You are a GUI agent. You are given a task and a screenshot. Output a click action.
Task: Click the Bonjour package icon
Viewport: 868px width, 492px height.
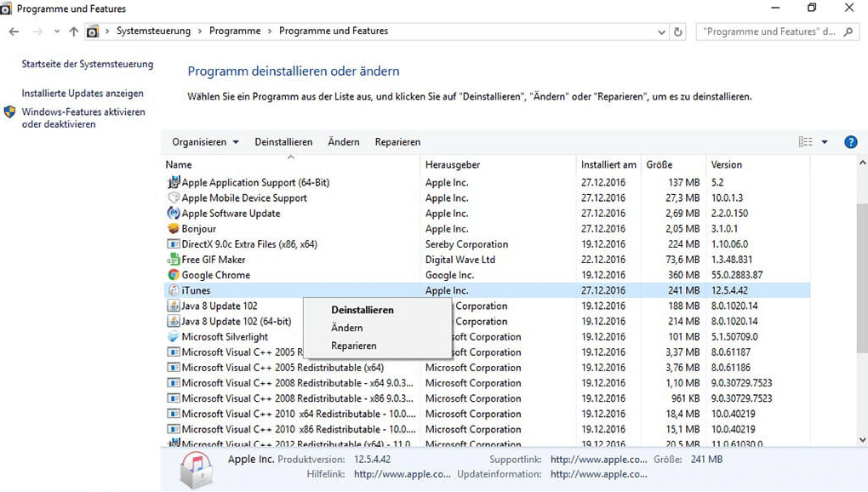174,229
